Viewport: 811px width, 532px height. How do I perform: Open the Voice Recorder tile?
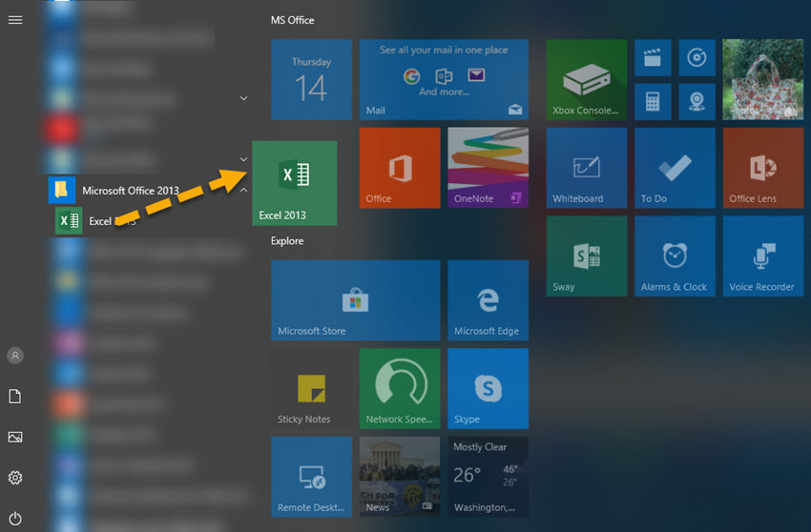click(763, 256)
